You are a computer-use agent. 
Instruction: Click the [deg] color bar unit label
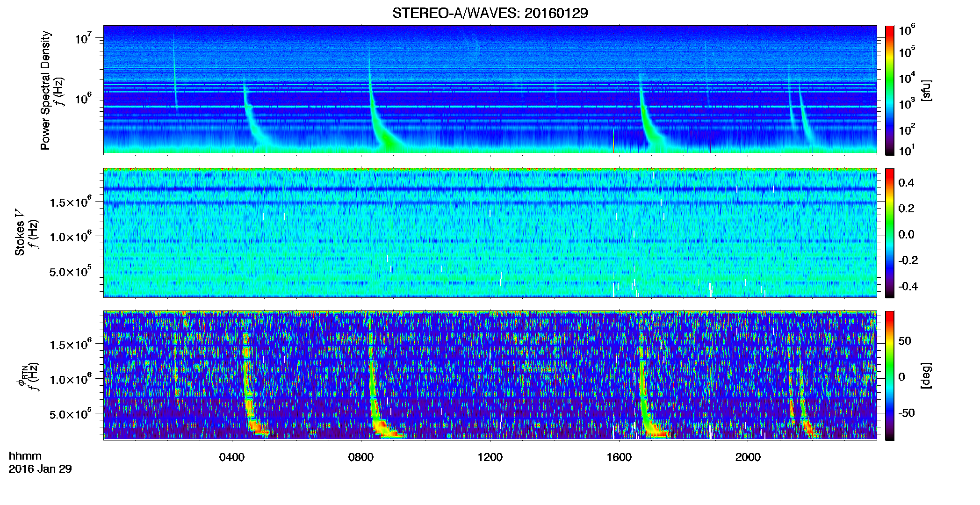(x=926, y=375)
